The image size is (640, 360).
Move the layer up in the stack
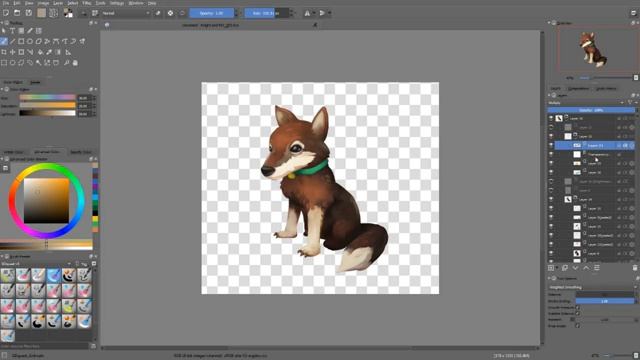(586, 268)
